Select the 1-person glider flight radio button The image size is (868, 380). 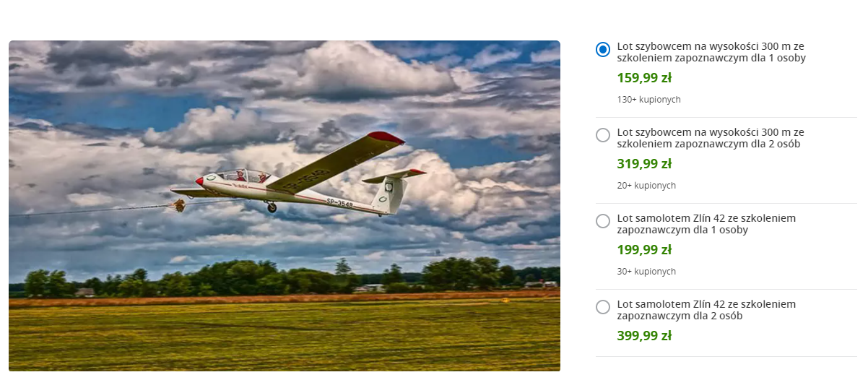coord(603,49)
